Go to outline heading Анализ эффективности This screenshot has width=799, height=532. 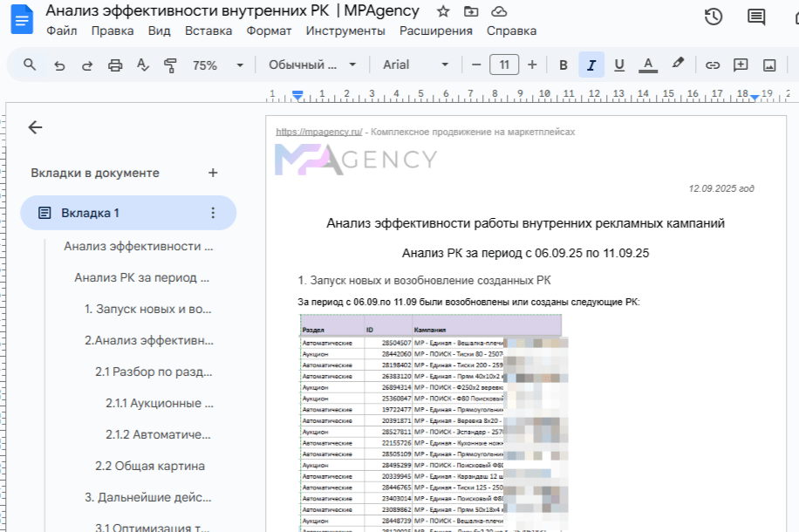(139, 246)
